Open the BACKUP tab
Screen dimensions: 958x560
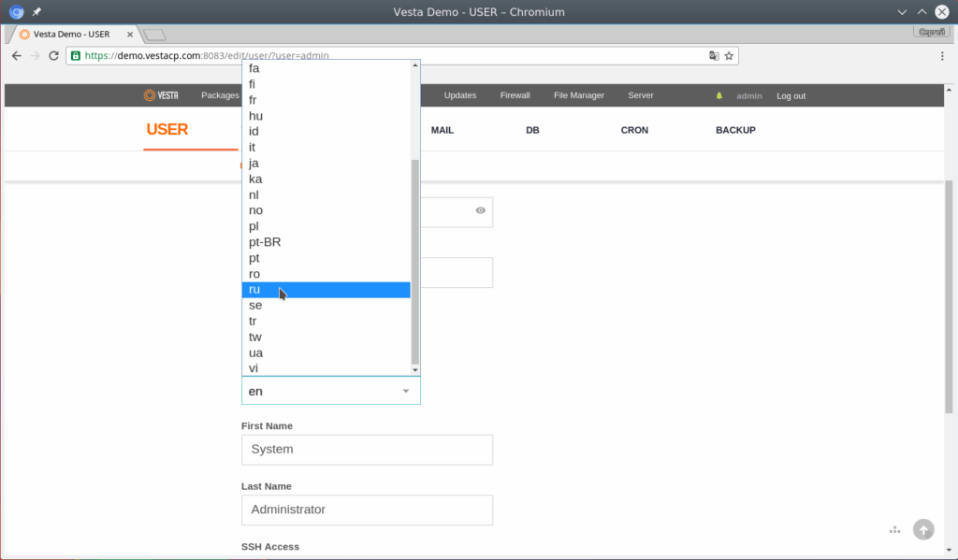(x=735, y=130)
